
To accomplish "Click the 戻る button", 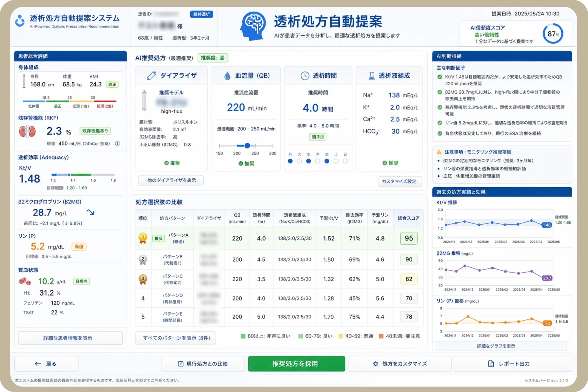I will pyautogui.click(x=46, y=364).
